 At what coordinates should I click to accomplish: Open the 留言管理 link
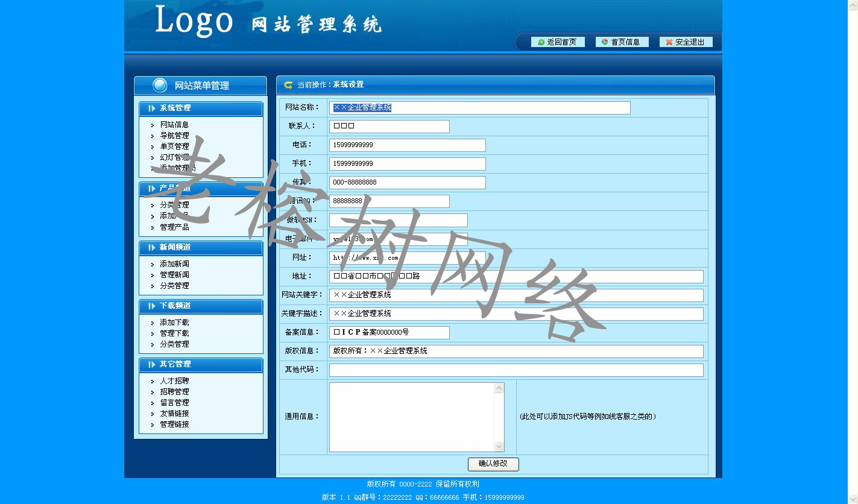click(174, 403)
